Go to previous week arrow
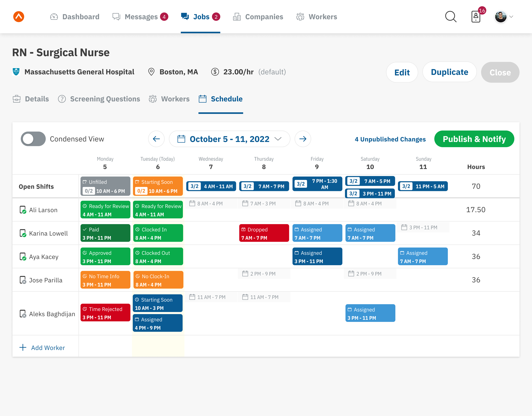This screenshot has height=416, width=532. pos(156,139)
